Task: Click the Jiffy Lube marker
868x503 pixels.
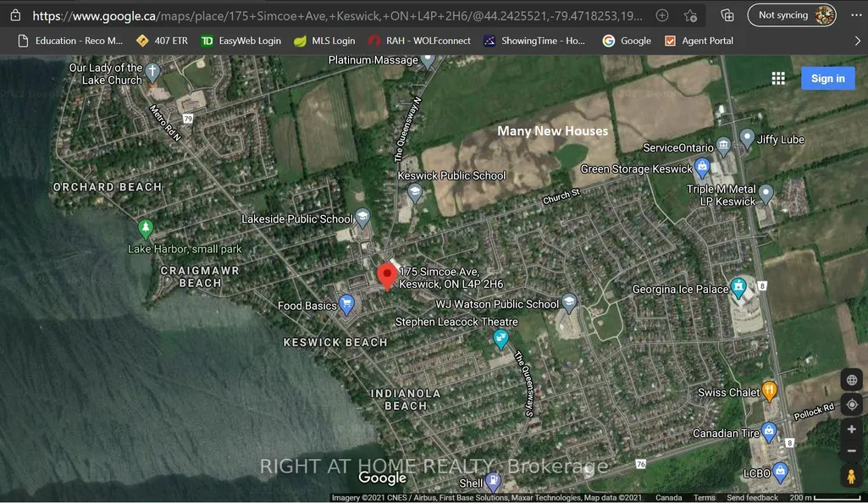Action: (747, 139)
